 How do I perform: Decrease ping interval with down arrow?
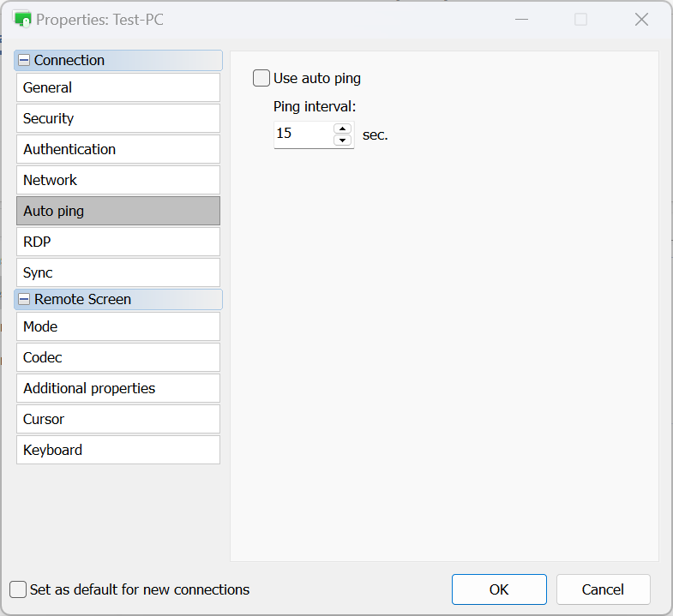[x=343, y=141]
